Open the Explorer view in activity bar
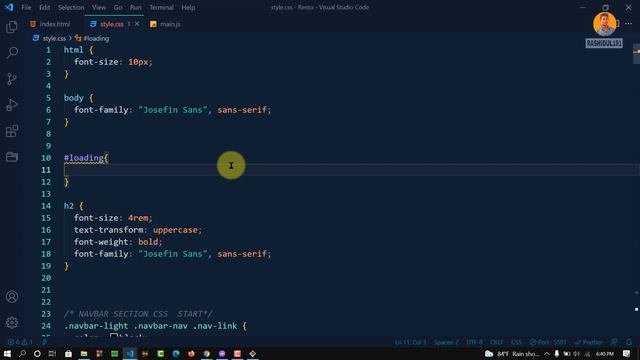Viewport: 640px width, 360px height. (x=12, y=27)
